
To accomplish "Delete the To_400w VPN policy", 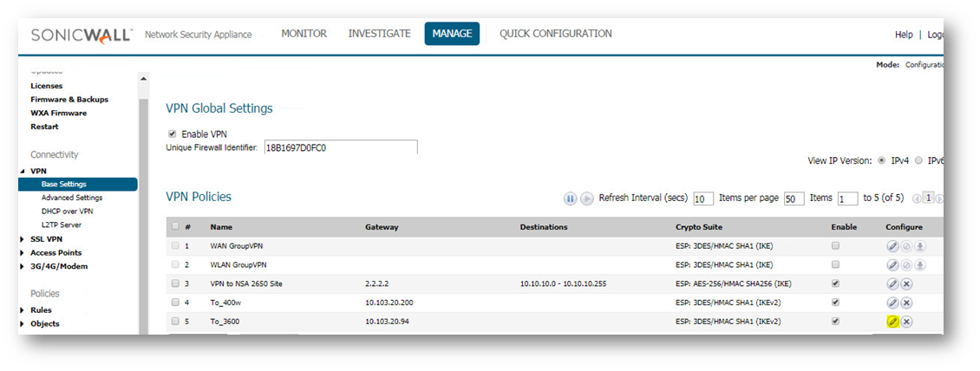I will 906,303.
